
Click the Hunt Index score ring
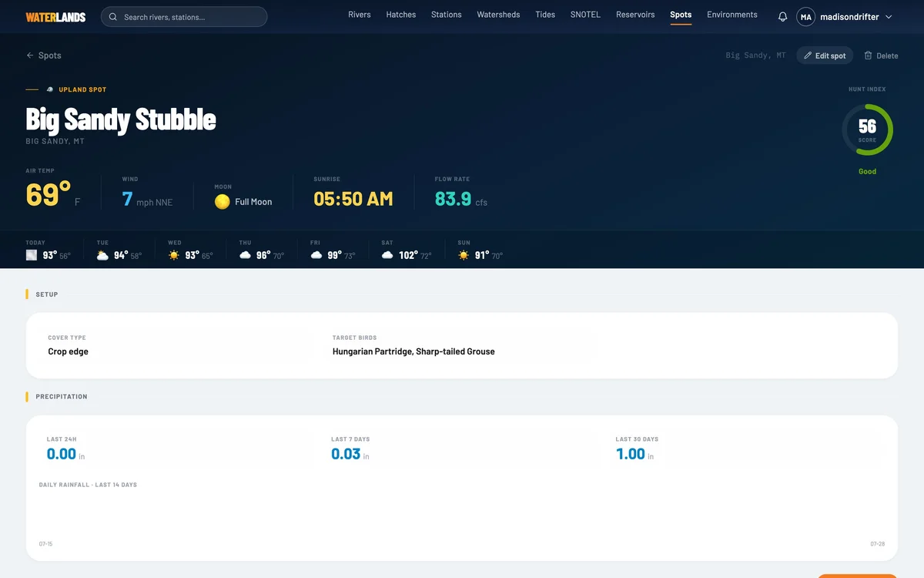tap(867, 129)
